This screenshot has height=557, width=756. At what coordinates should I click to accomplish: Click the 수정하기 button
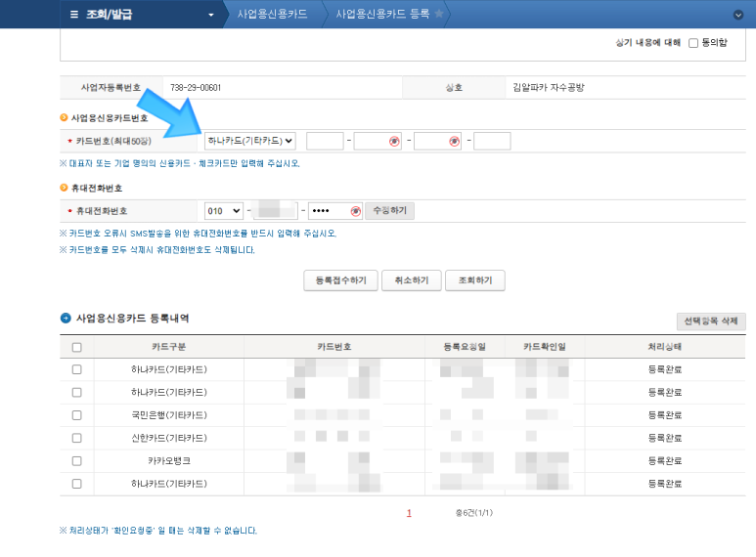[x=389, y=210]
